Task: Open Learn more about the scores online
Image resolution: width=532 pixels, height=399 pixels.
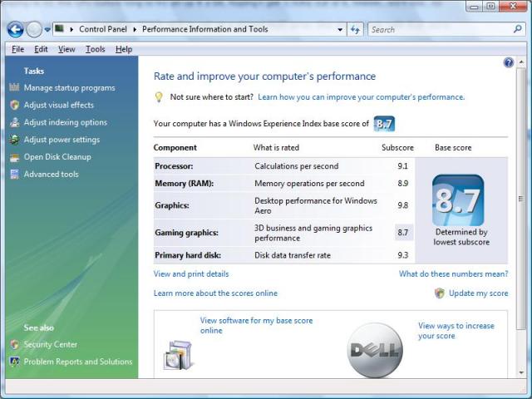Action: pyautogui.click(x=215, y=293)
